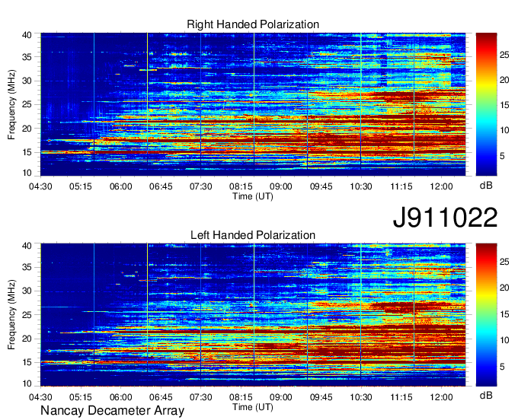Click the top plot's dB color bar
The height and width of the screenshot is (420, 518).
point(486,104)
